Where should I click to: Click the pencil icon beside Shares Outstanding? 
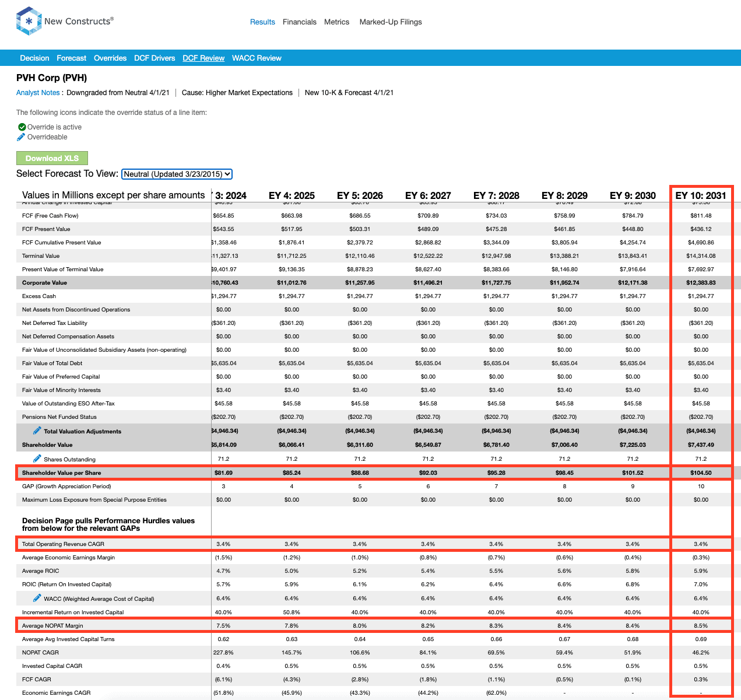(37, 459)
